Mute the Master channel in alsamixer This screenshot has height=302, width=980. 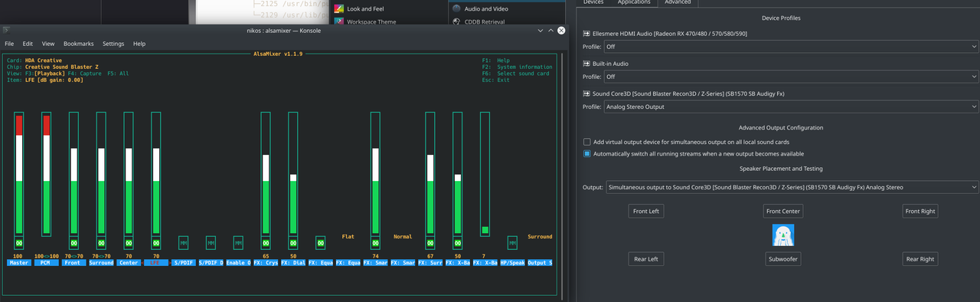(18, 243)
